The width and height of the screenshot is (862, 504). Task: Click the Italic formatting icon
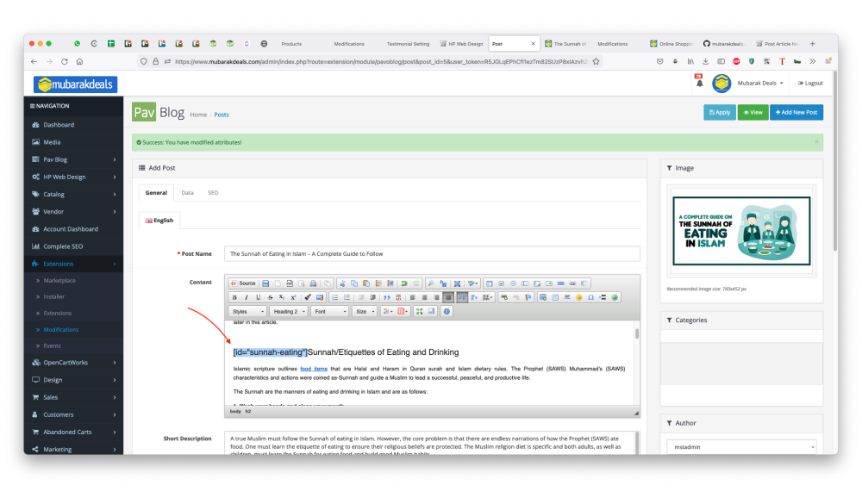[245, 297]
